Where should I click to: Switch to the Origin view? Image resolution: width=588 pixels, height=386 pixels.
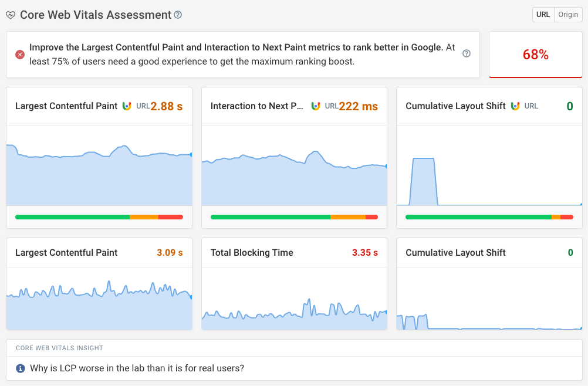pos(567,14)
